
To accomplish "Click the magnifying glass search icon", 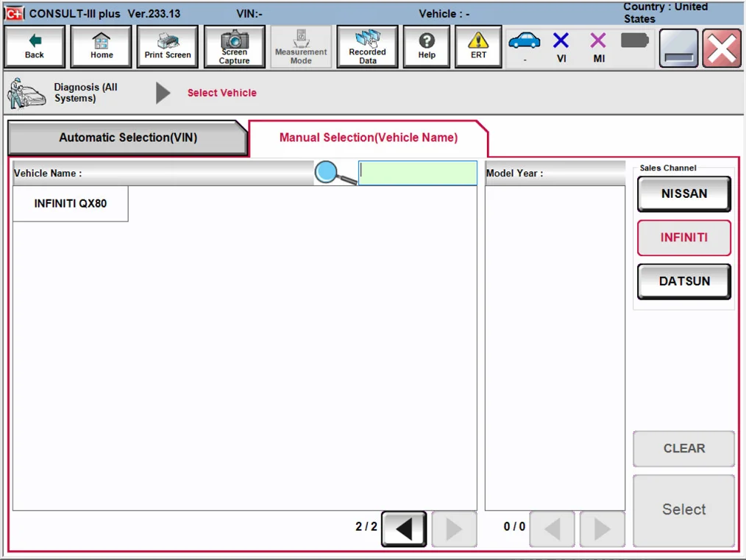I will click(335, 174).
